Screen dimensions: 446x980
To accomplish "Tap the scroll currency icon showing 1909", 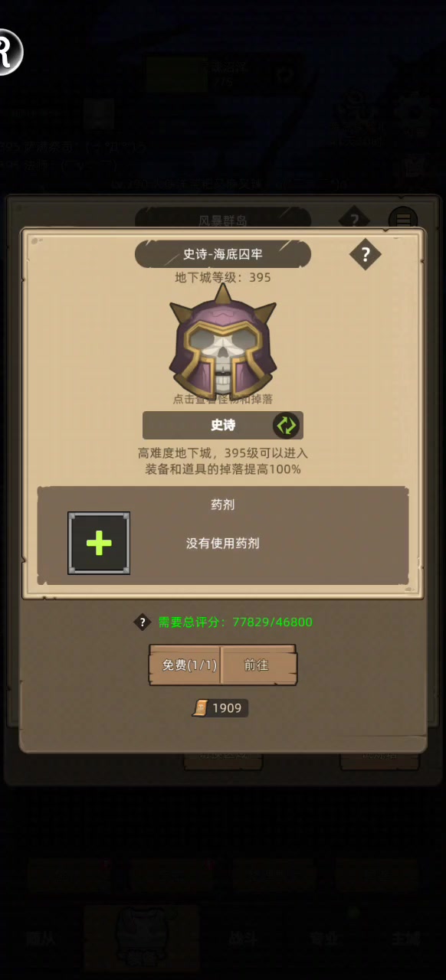I will point(201,708).
